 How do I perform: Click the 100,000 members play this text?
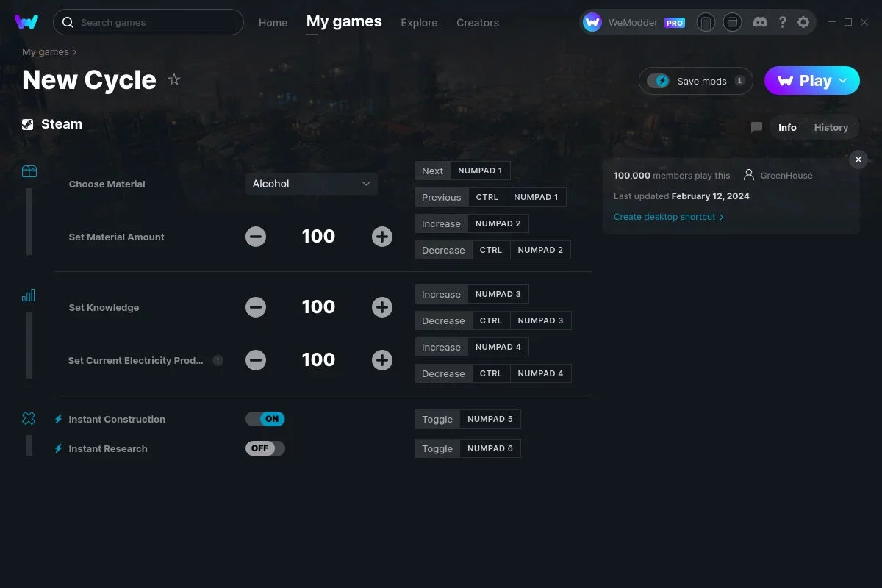(x=672, y=176)
